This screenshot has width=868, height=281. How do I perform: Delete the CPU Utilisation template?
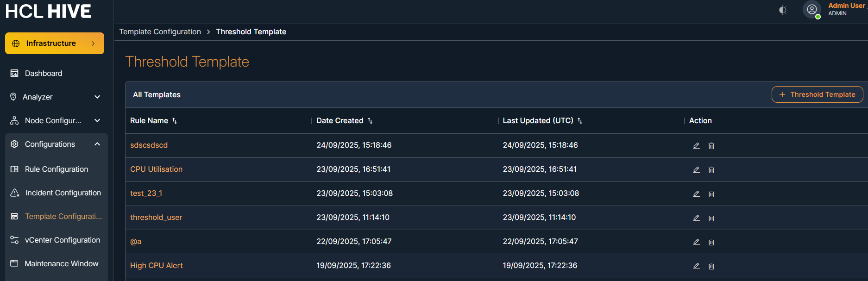tap(711, 170)
